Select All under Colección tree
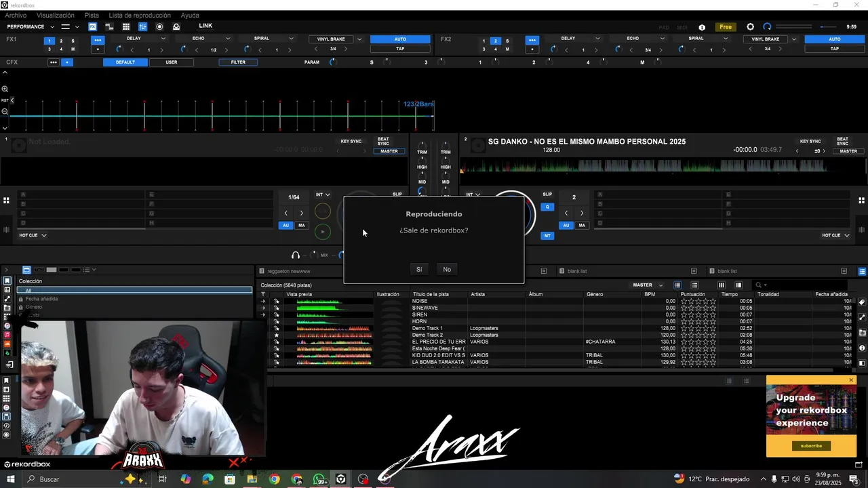 pos(134,290)
